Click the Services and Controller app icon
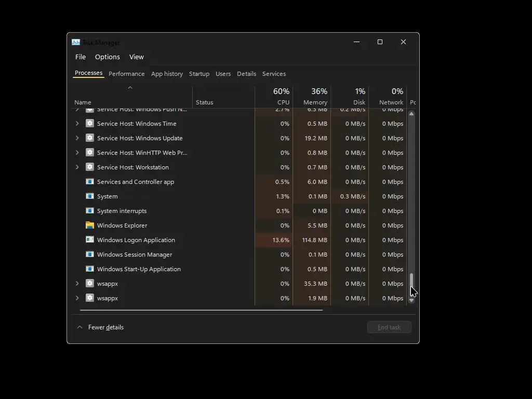The height and width of the screenshot is (399, 532). point(89,181)
